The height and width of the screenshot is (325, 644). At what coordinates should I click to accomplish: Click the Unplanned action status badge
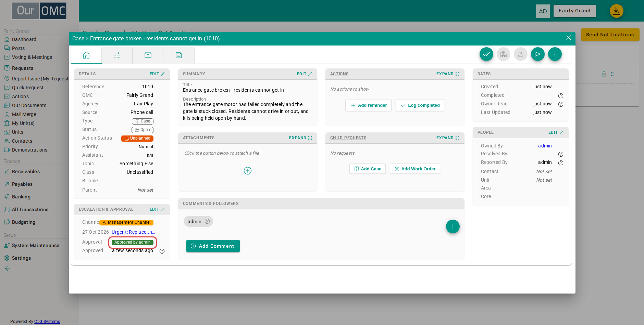point(137,138)
